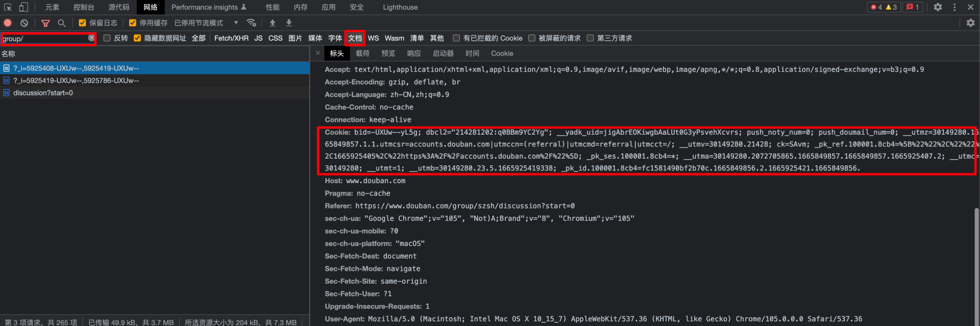This screenshot has width=980, height=326.
Task: Clear the network log
Action: tap(24, 23)
